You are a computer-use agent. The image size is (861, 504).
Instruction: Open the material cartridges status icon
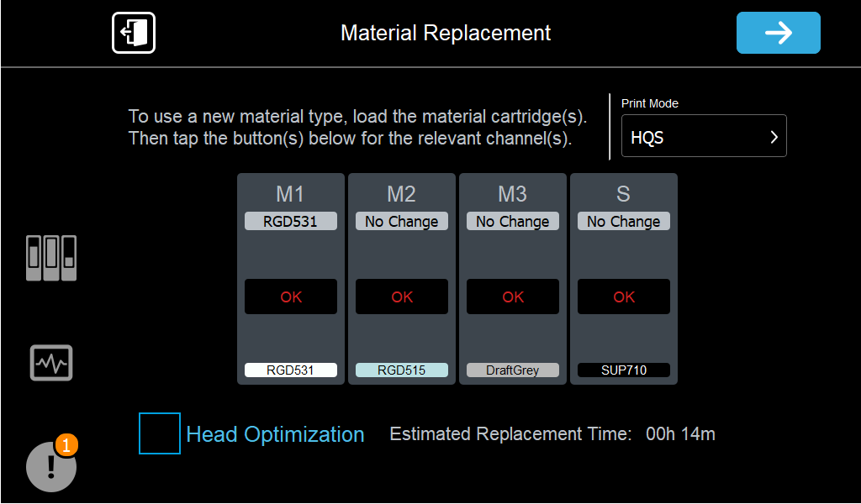pos(51,258)
